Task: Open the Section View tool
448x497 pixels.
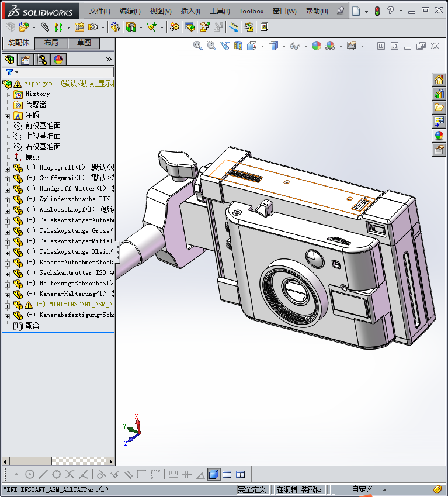Action: tap(238, 46)
